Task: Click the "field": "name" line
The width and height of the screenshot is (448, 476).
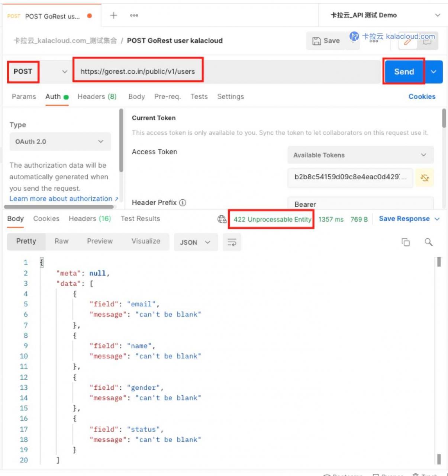Action: (122, 346)
